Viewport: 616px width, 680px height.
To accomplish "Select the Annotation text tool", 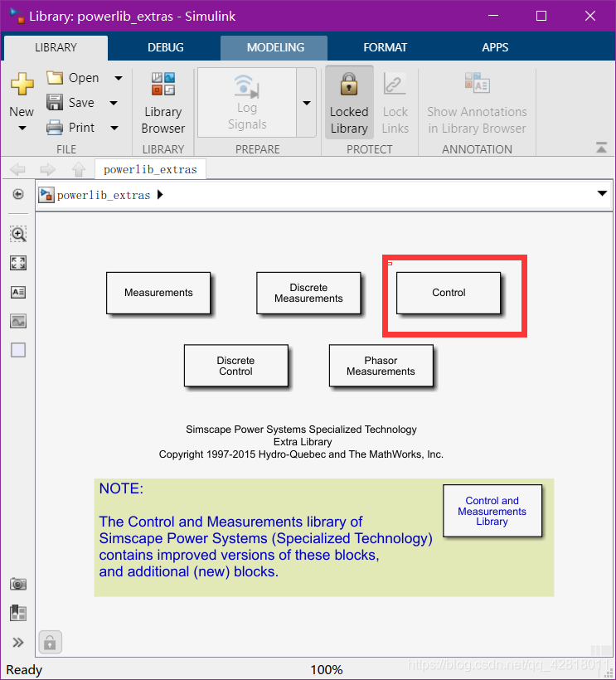I will 18,292.
